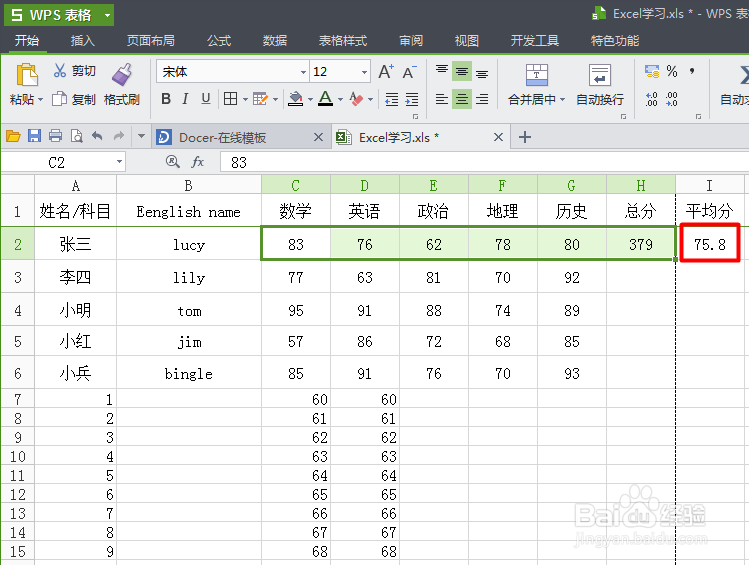Click the Open folder icon in quick toolbar

coord(13,137)
